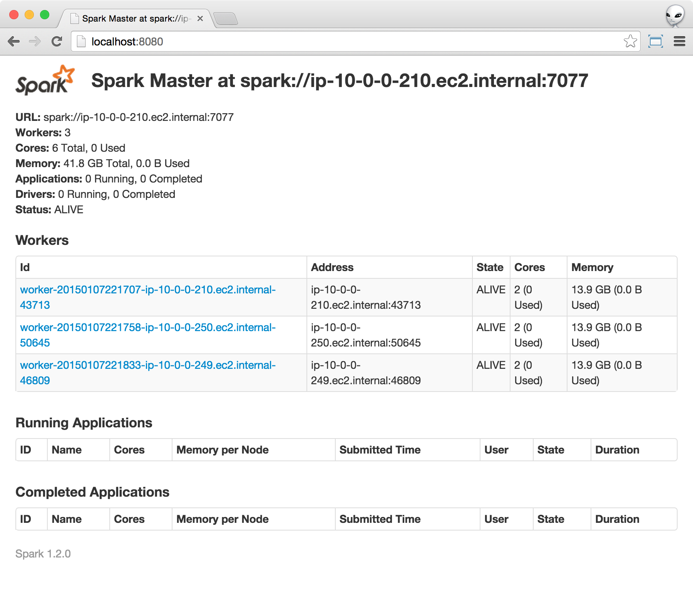Image resolution: width=693 pixels, height=616 pixels.
Task: Open the Chrome hamburger menu
Action: [x=679, y=41]
